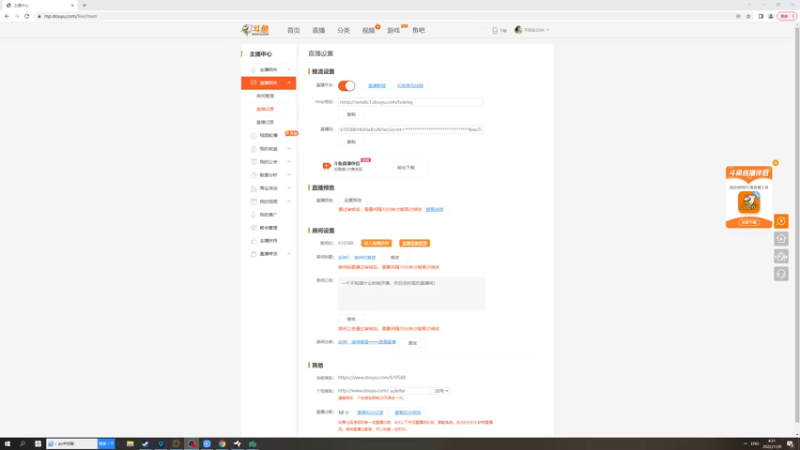Image resolution: width=800 pixels, height=450 pixels.
Task: Select 直播设置 in sidebar submenu
Action: (x=265, y=109)
